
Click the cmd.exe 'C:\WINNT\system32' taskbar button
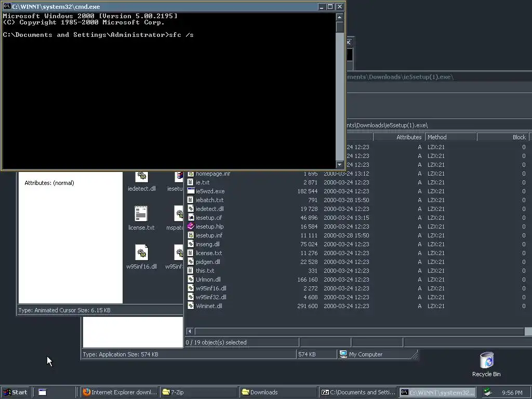click(x=437, y=392)
